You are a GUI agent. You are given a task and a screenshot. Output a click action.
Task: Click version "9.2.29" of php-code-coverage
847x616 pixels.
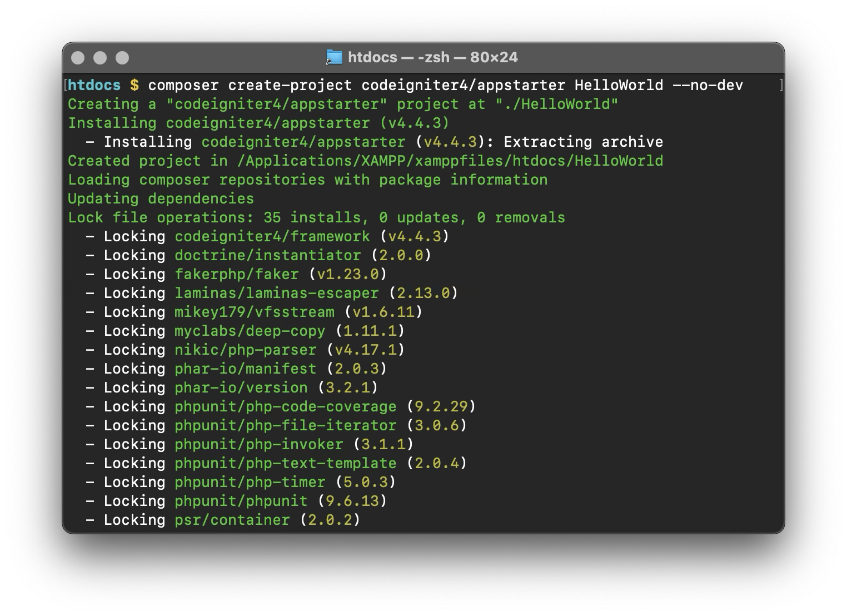441,406
